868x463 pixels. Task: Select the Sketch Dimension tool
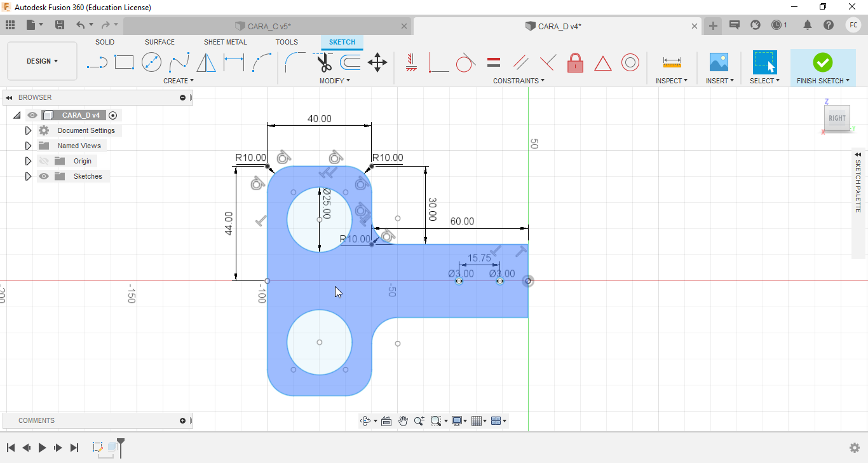pos(233,62)
